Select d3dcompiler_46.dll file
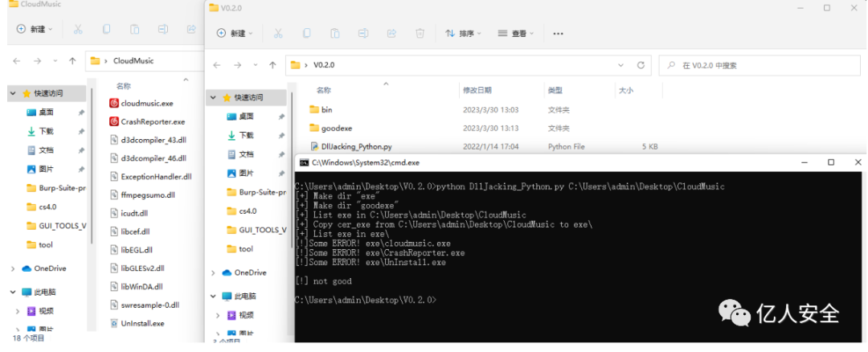Viewport: 868px width, 352px height. (x=148, y=158)
